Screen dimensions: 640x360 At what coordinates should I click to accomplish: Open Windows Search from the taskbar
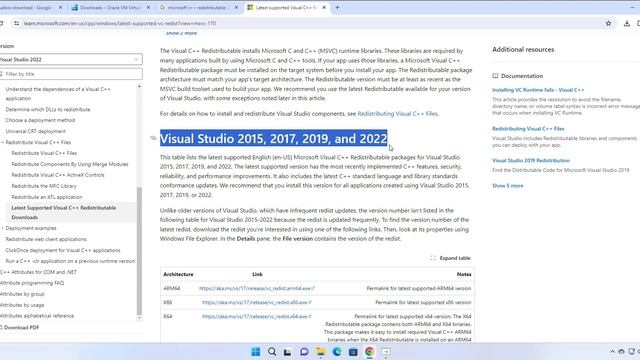pyautogui.click(x=272, y=352)
